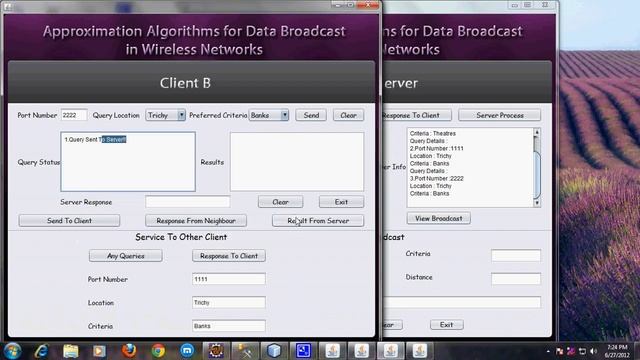Screen dimensions: 640x360
Task: Open Windows Media Player taskbar icon
Action: [x=99, y=351]
